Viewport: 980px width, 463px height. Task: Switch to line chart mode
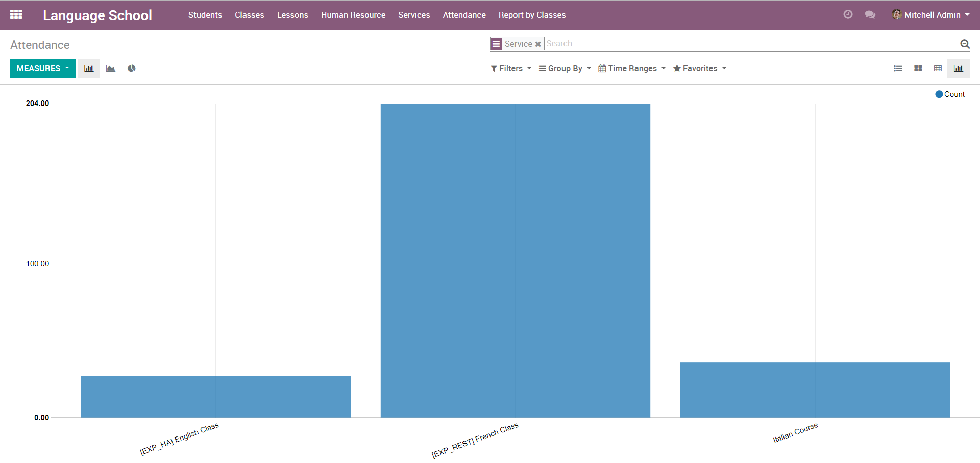[x=110, y=68]
